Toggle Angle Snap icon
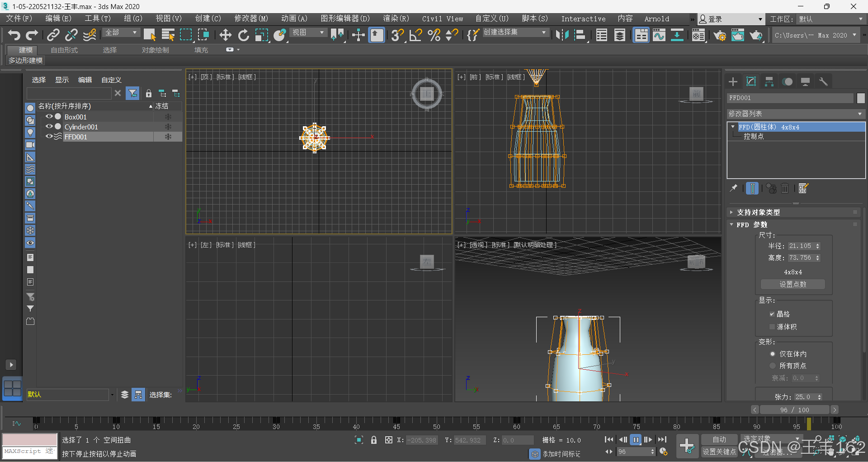The image size is (868, 462). 415,35
